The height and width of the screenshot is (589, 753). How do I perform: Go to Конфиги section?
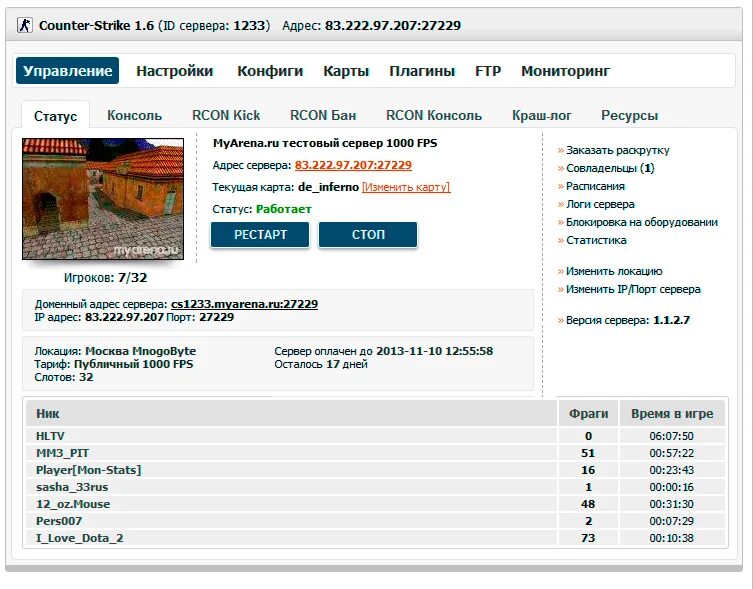(x=270, y=71)
